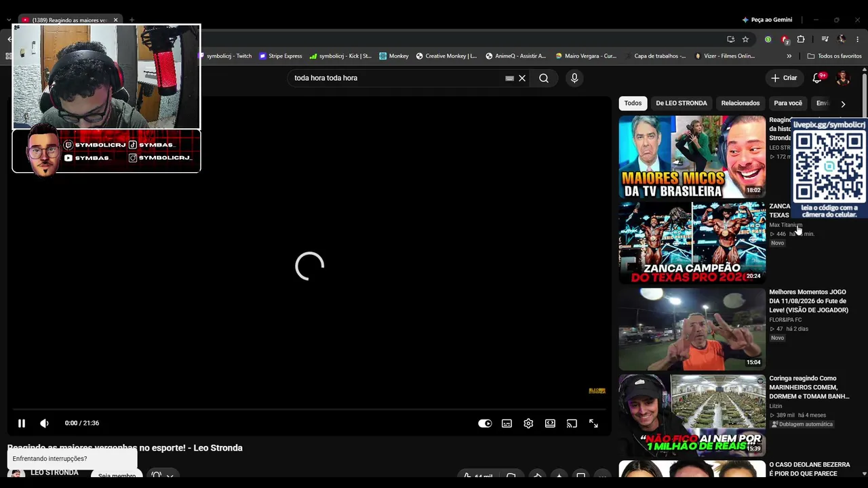
Task: Open a new browser tab with the plus
Action: pyautogui.click(x=132, y=20)
